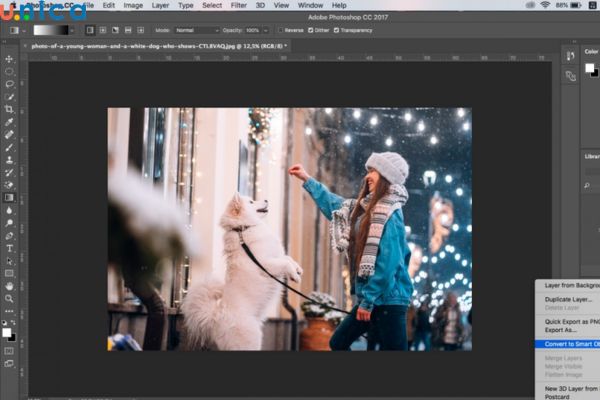Expand the right panel dock double arrows
This screenshot has width=600, height=400.
(x=574, y=41)
